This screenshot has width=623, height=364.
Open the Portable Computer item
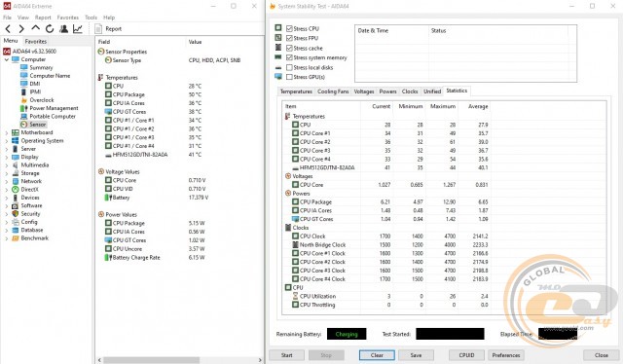(53, 117)
